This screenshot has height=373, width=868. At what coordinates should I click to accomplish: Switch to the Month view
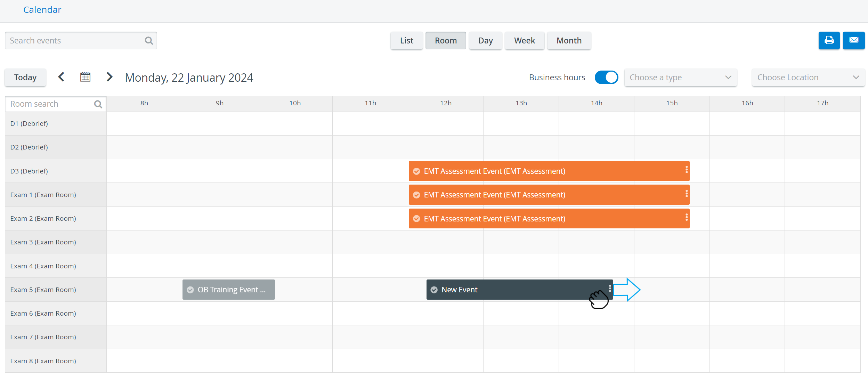pyautogui.click(x=569, y=41)
